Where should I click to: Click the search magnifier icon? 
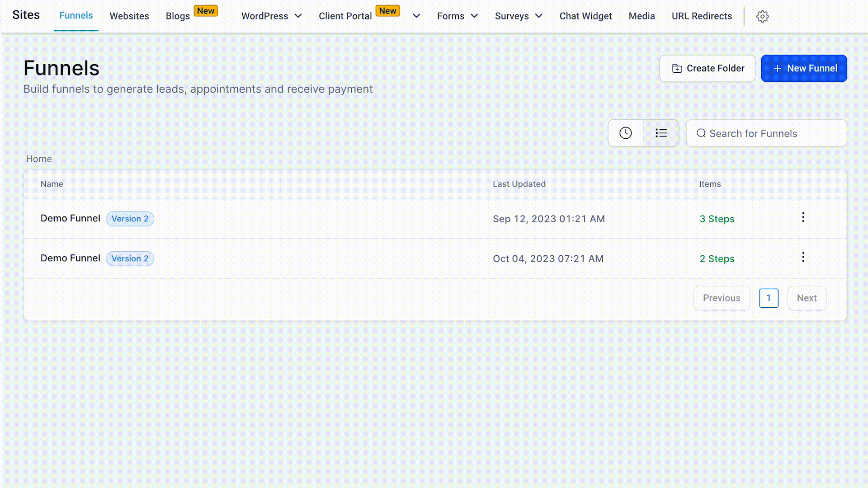click(x=701, y=133)
